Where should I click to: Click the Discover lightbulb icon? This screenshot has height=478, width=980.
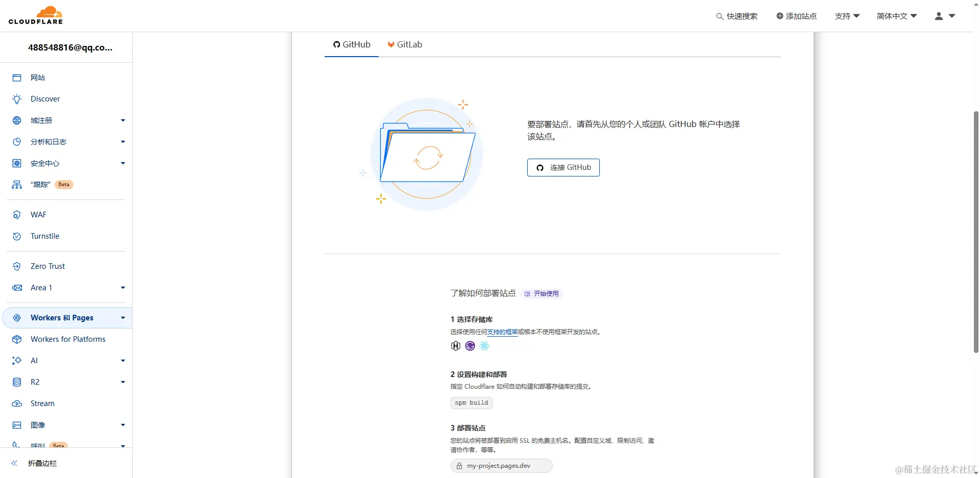tap(17, 99)
